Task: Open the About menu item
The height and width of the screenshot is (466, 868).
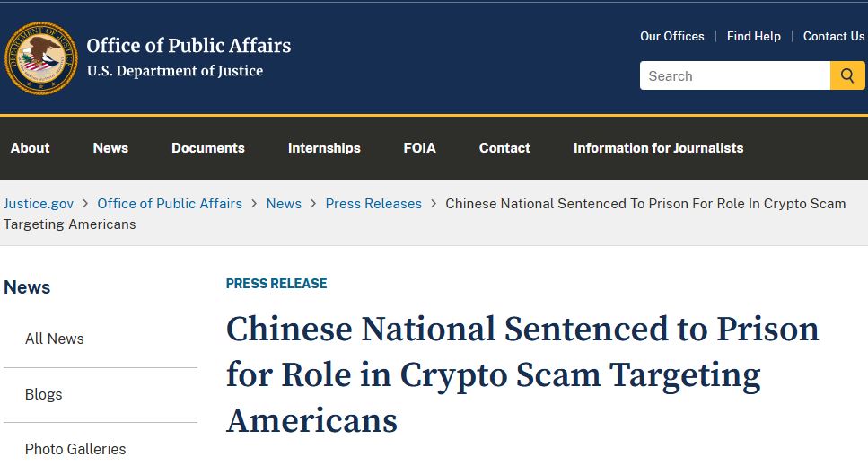Action: [31, 148]
